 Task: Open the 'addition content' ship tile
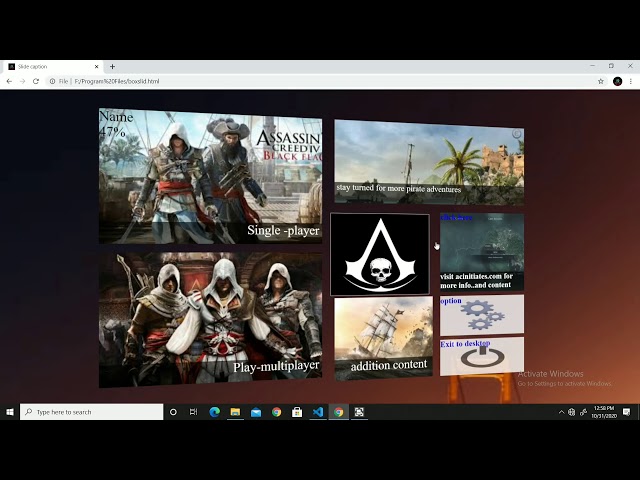coord(384,339)
